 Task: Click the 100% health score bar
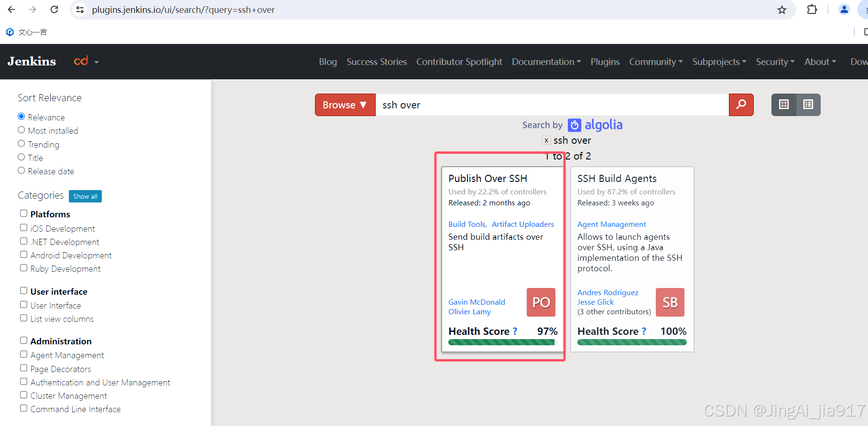632,342
